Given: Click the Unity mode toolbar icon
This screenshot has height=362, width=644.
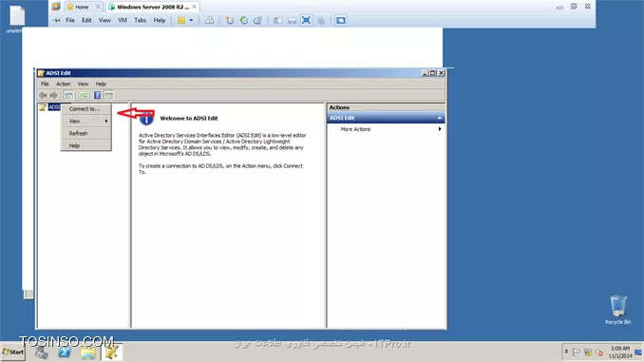Looking at the screenshot, I should coord(321,20).
